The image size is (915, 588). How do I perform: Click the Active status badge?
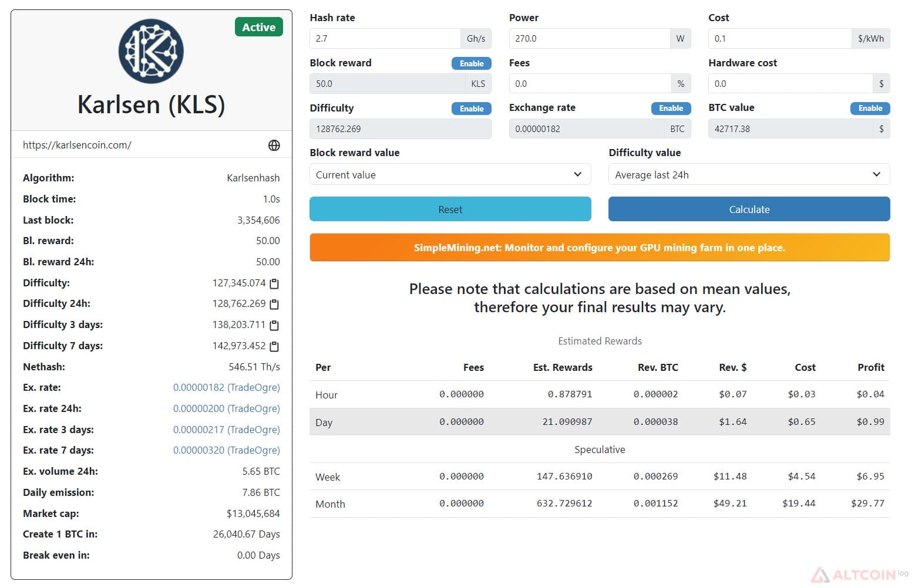coord(258,27)
